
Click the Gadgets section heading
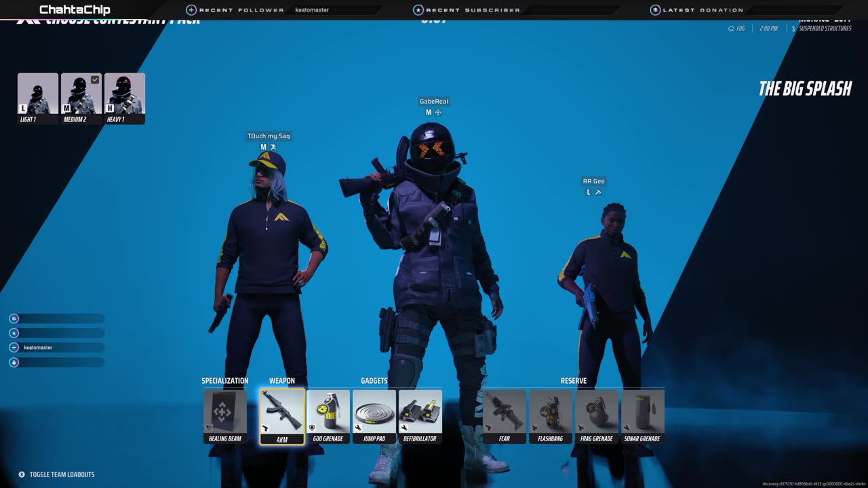tap(374, 381)
